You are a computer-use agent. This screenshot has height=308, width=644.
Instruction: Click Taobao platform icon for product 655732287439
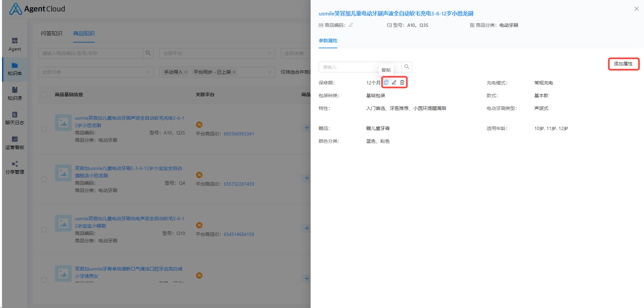(199, 175)
